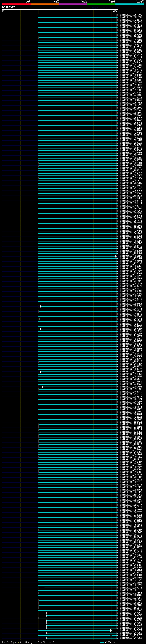Viewport: 146px width, 644px height.
Task: Select label UniRef100_C0PLS3
Action: (x=131, y=319)
